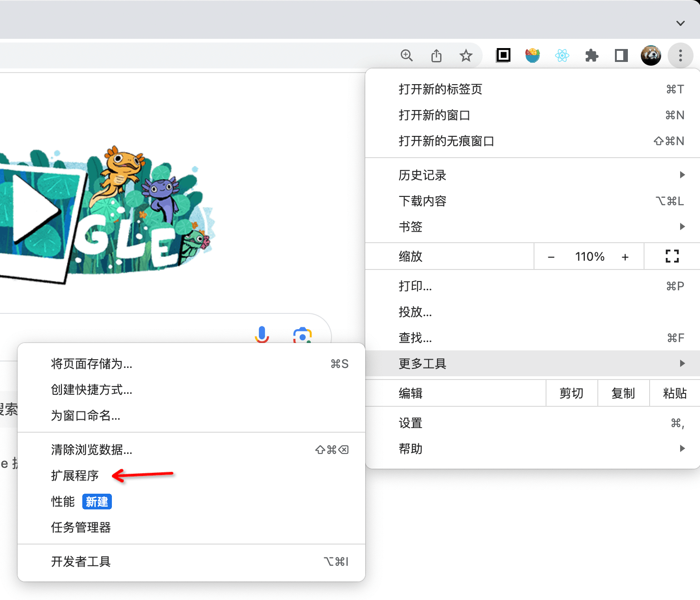Toggle the side panel icon
The image size is (700, 600).
point(621,56)
